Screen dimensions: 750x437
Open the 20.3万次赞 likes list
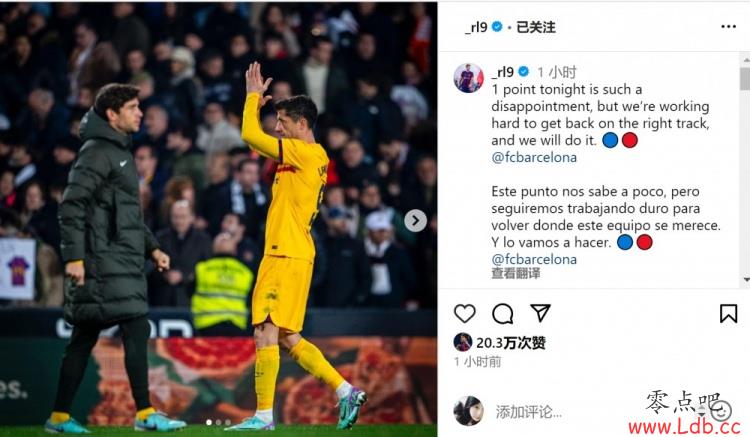tap(511, 342)
